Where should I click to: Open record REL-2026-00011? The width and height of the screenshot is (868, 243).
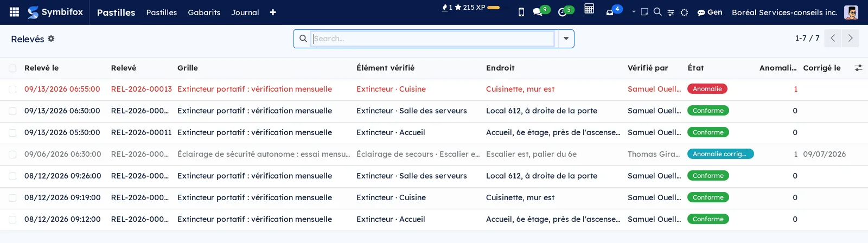click(x=142, y=132)
